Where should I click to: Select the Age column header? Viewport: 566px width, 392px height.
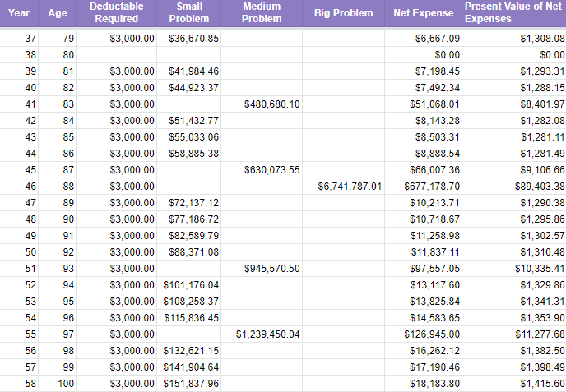pos(58,13)
